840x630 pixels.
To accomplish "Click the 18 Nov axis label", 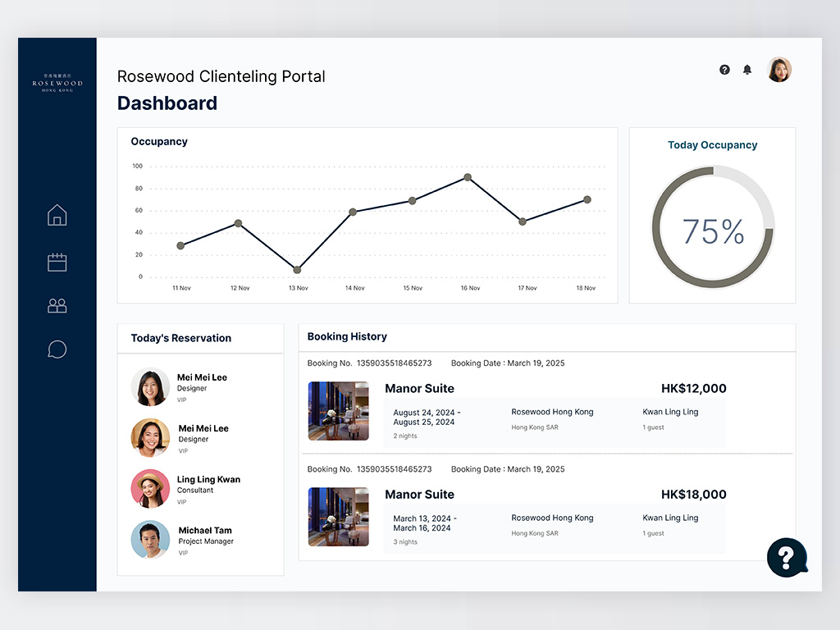I will [x=586, y=288].
